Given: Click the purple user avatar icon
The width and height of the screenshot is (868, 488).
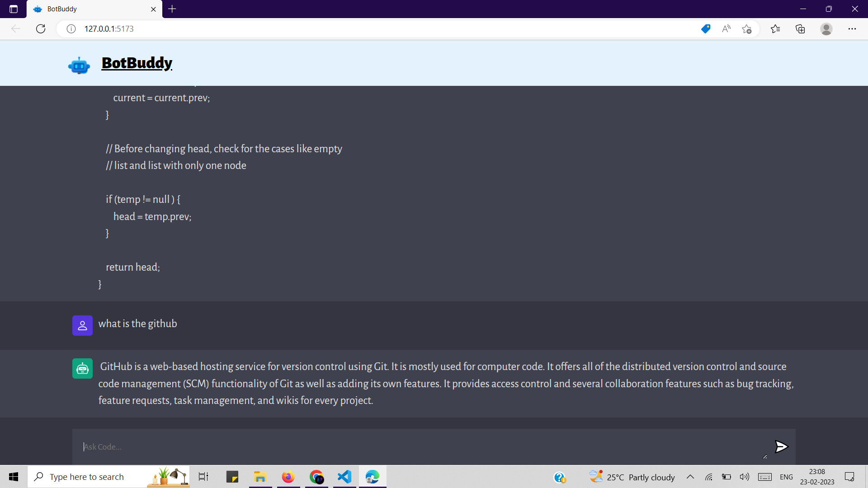Looking at the screenshot, I should coord(82,325).
